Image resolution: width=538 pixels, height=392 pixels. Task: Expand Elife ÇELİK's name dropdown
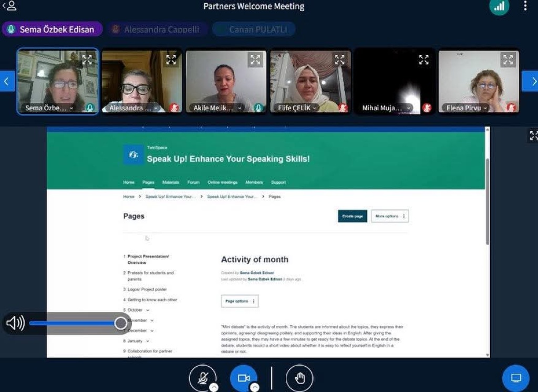(x=315, y=108)
